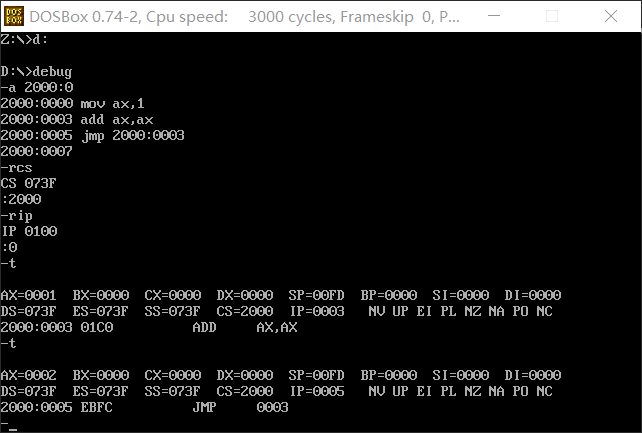The image size is (642, 433).
Task: Click the '01C0' opcode bytes
Action: tap(97, 327)
